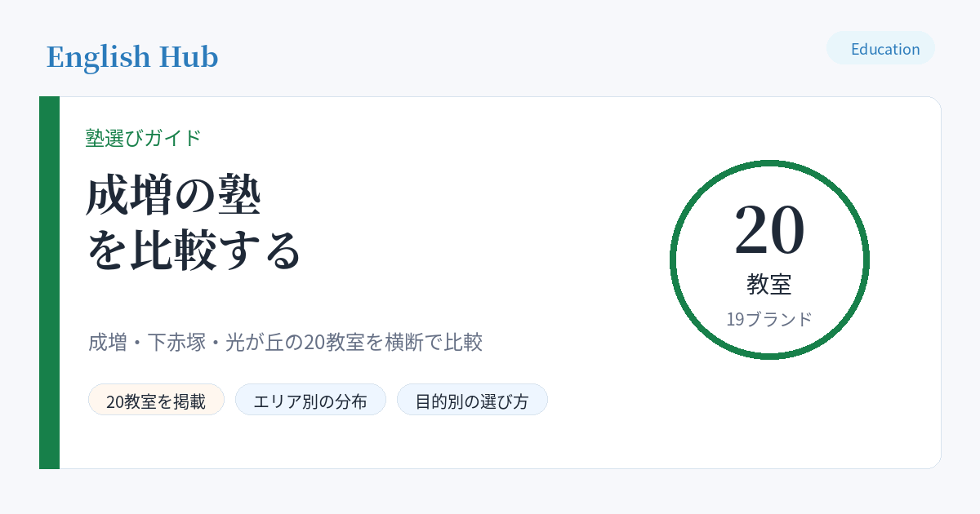Select the エリア別の分布 tag
The image size is (980, 514).
310,400
